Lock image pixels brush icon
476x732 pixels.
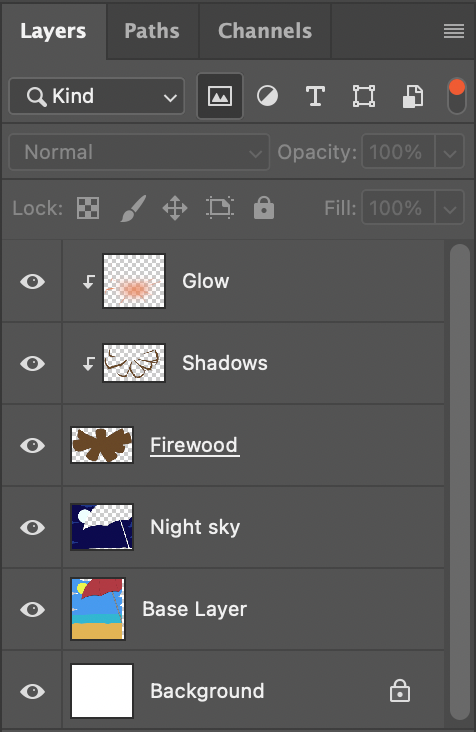click(133, 208)
